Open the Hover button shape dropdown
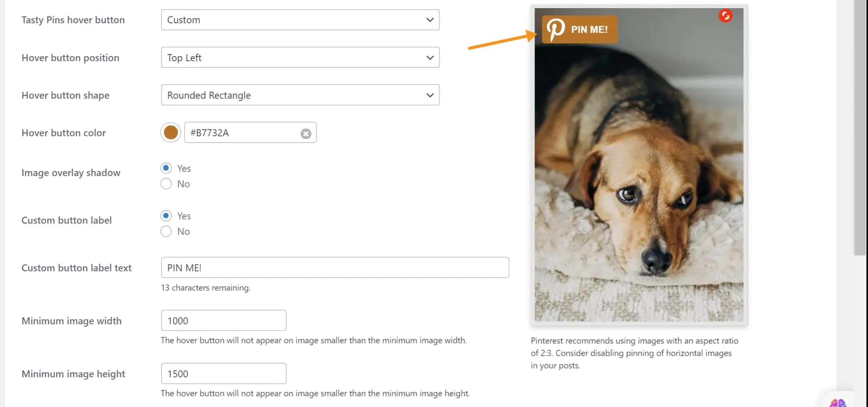This screenshot has height=407, width=868. coord(300,95)
